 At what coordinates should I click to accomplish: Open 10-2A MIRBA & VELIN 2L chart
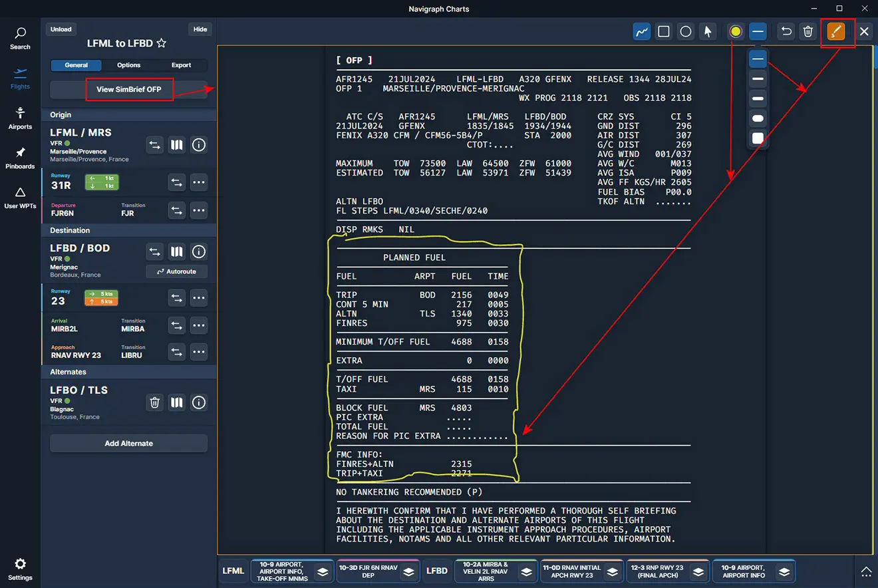click(496, 571)
